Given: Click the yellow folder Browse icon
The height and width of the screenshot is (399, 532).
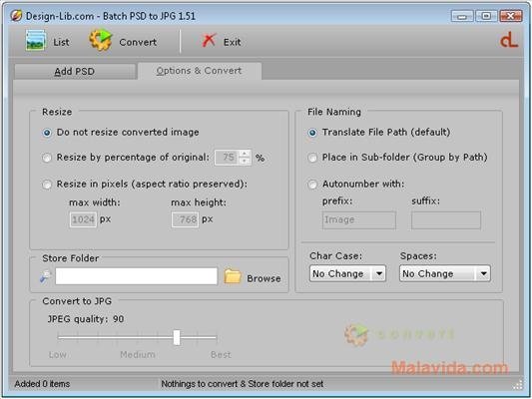Looking at the screenshot, I should 233,276.
